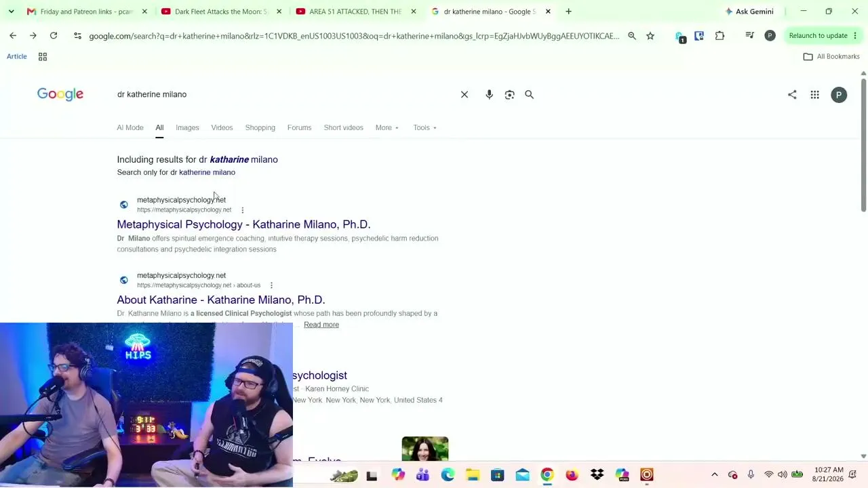Open Metaphysical Psychology - Katharine Milano result
Viewport: 868px width, 488px height.
[243, 224]
